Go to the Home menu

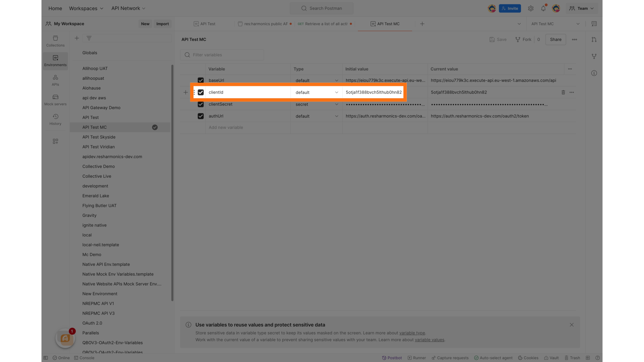[55, 8]
